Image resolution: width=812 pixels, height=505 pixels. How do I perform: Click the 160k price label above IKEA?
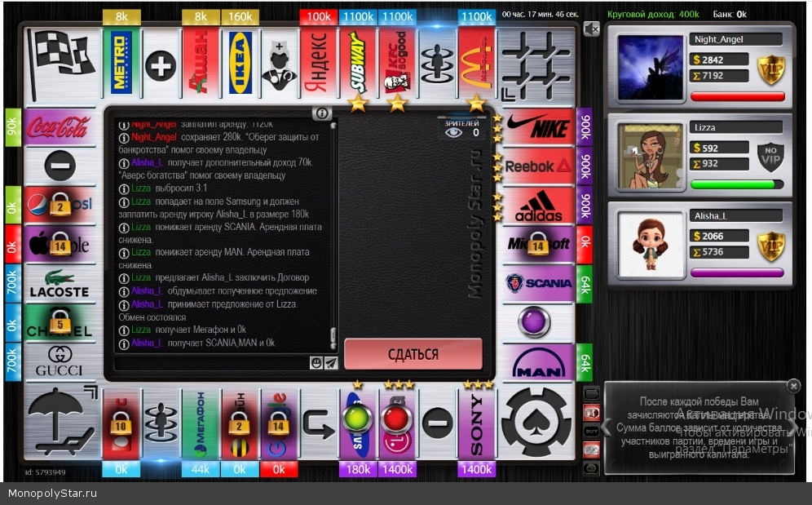coord(240,16)
